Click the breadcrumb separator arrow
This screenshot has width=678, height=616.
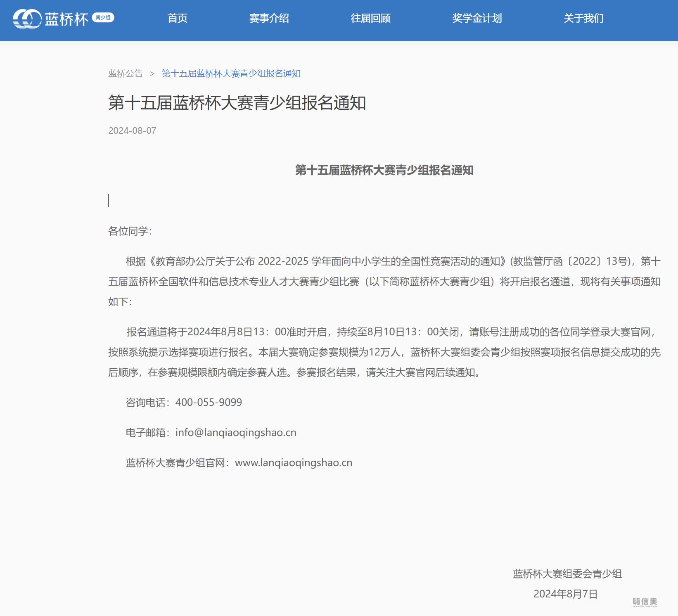152,73
